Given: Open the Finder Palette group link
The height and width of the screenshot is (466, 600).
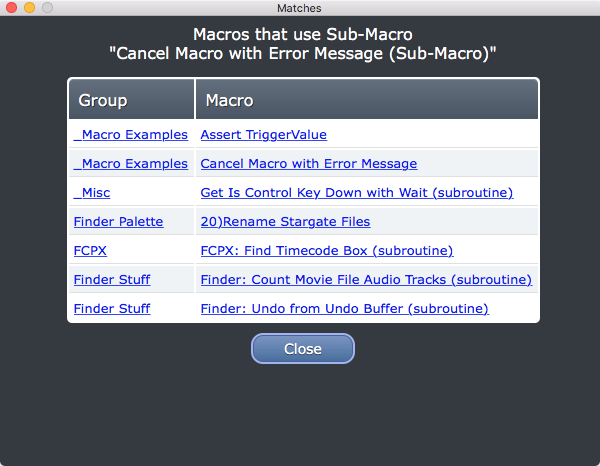Looking at the screenshot, I should coord(119,222).
